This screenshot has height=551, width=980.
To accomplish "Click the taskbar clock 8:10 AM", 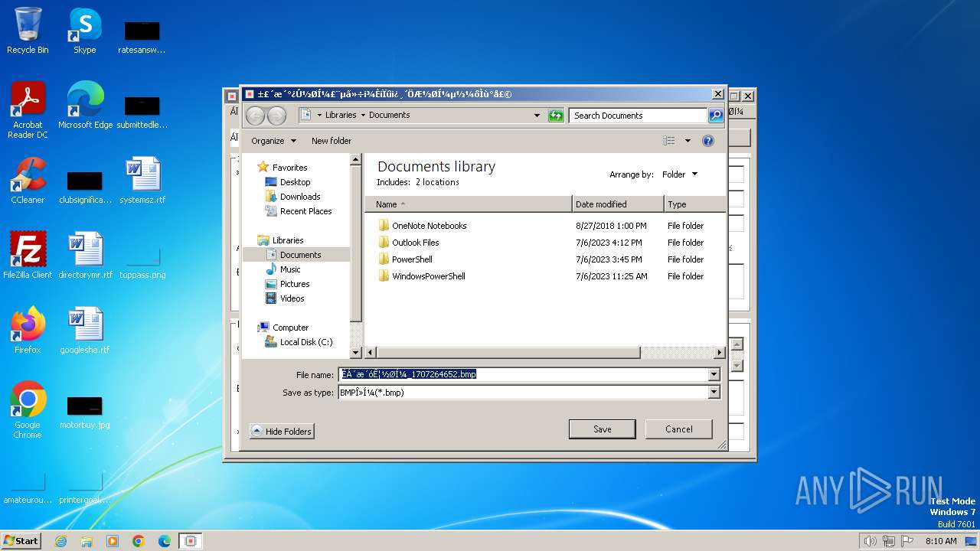I will point(941,541).
